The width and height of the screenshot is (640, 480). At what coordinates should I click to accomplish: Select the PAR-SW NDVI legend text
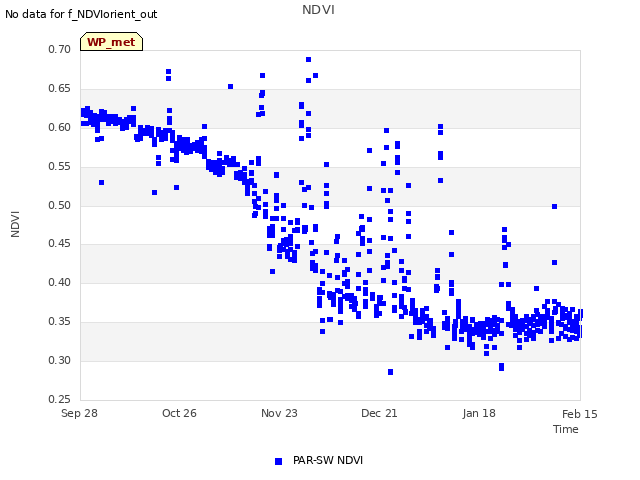coord(328,460)
